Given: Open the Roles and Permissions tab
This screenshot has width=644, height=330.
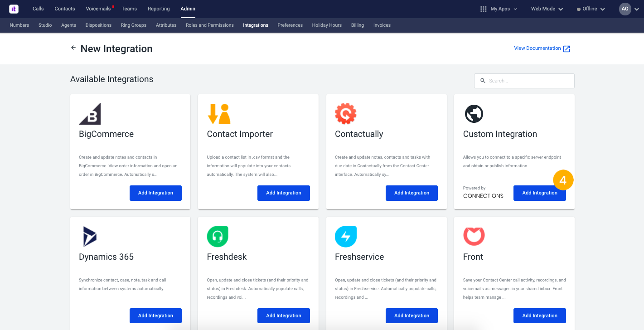Looking at the screenshot, I should tap(210, 25).
